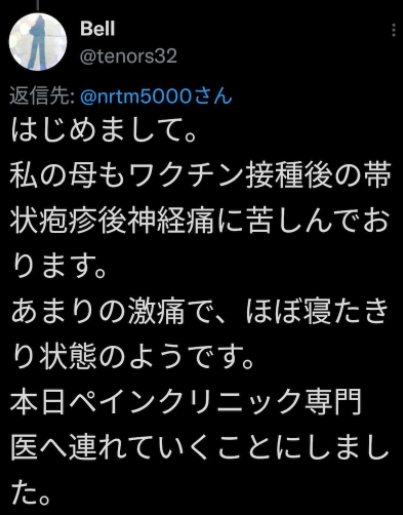The height and width of the screenshot is (515, 403).
Task: Click the text line ります。
Action: (x=59, y=266)
